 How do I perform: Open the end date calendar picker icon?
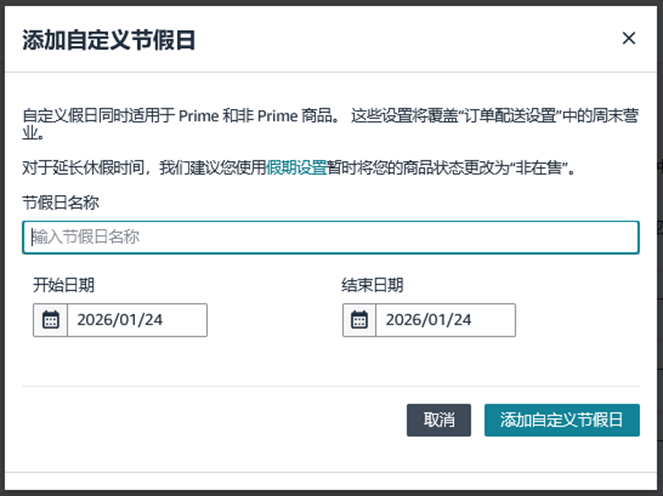[359, 320]
